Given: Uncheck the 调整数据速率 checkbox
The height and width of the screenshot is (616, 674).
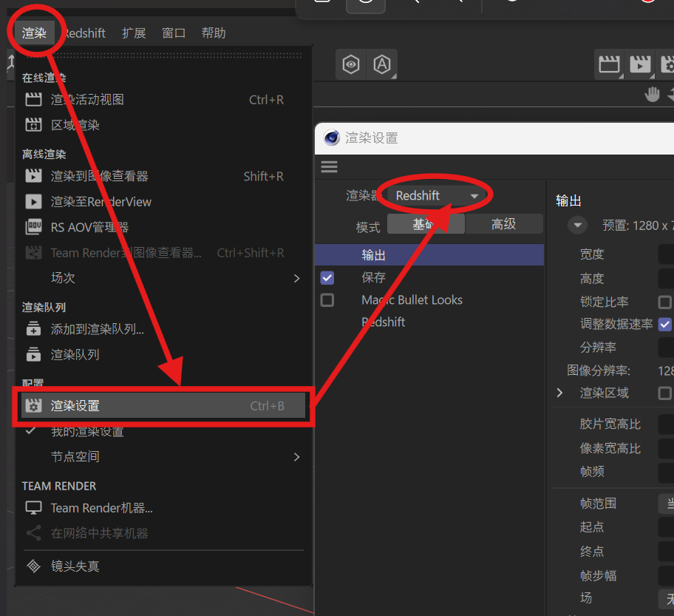Looking at the screenshot, I should (664, 325).
